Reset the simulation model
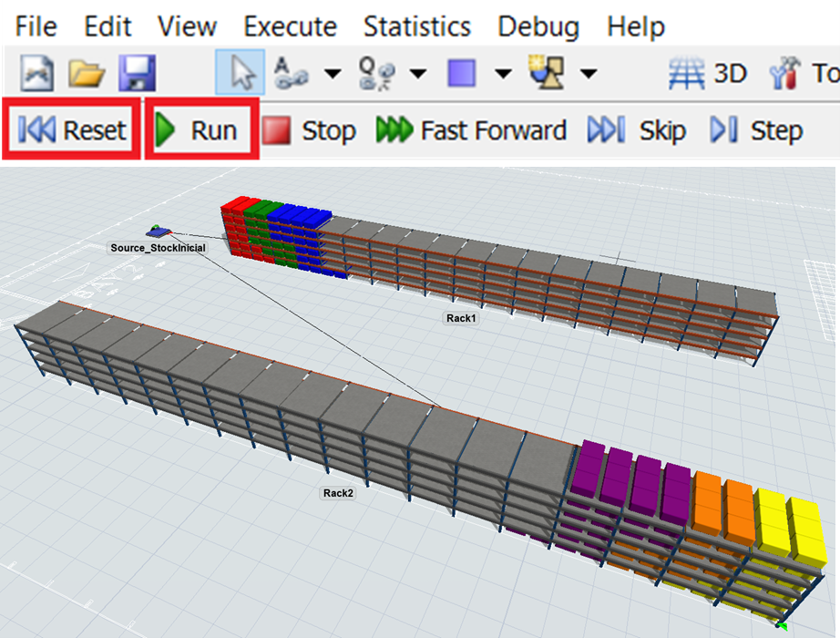The image size is (840, 638). pos(71,130)
